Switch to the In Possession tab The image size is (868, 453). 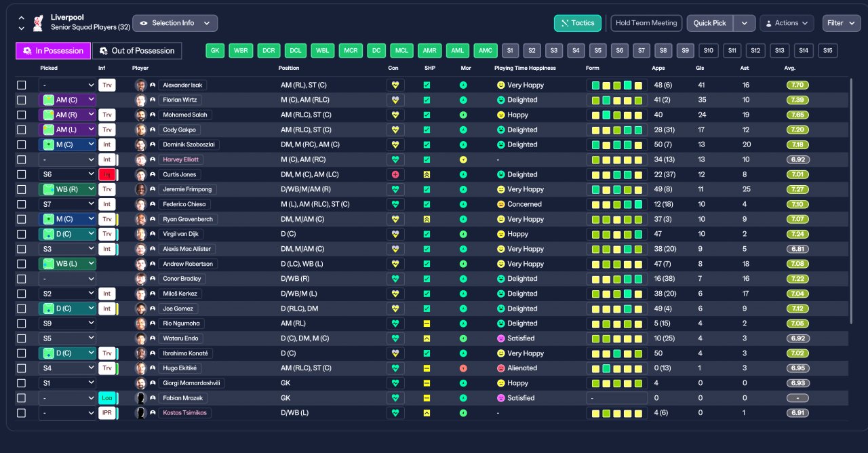pyautogui.click(x=53, y=51)
